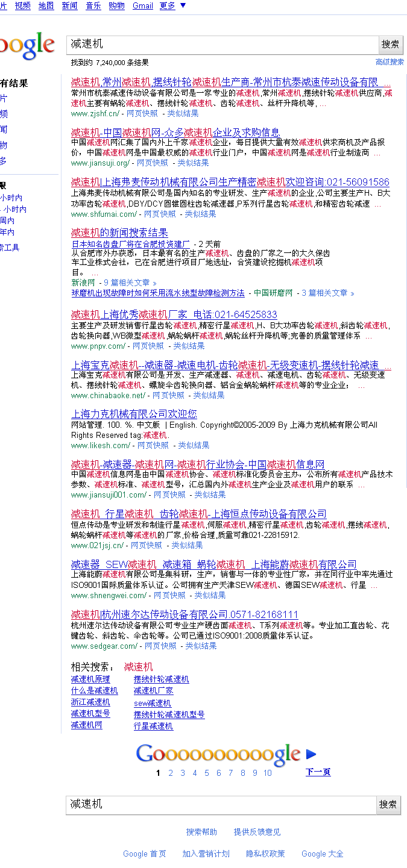Select the related search sew减速机

point(153,703)
